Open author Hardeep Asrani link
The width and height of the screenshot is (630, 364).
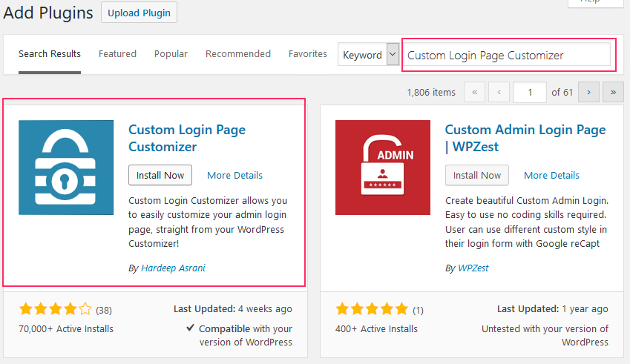pos(173,268)
